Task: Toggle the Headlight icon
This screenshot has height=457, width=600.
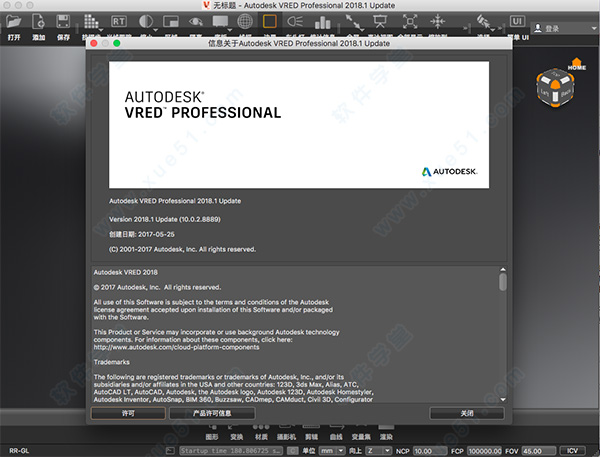Action: pos(295,21)
